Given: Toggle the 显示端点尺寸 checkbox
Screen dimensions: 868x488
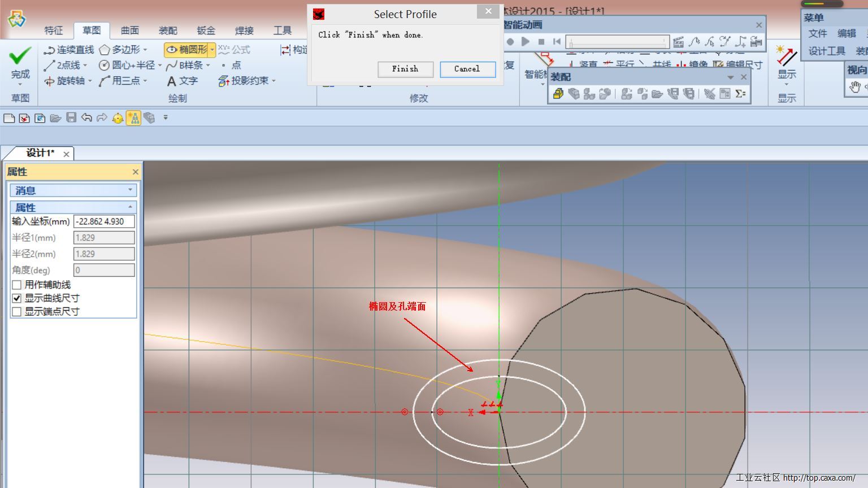Looking at the screenshot, I should click(x=17, y=311).
